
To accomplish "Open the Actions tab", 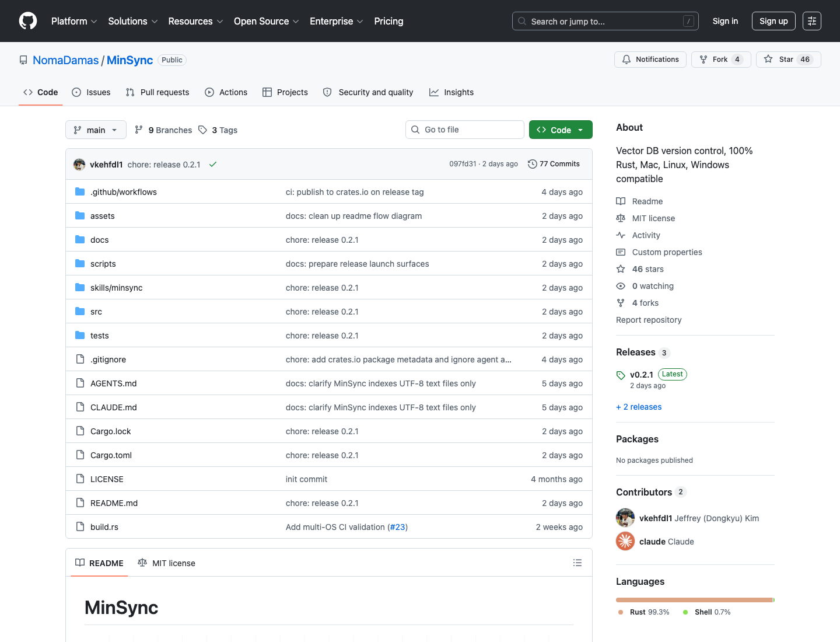I will click(x=226, y=92).
